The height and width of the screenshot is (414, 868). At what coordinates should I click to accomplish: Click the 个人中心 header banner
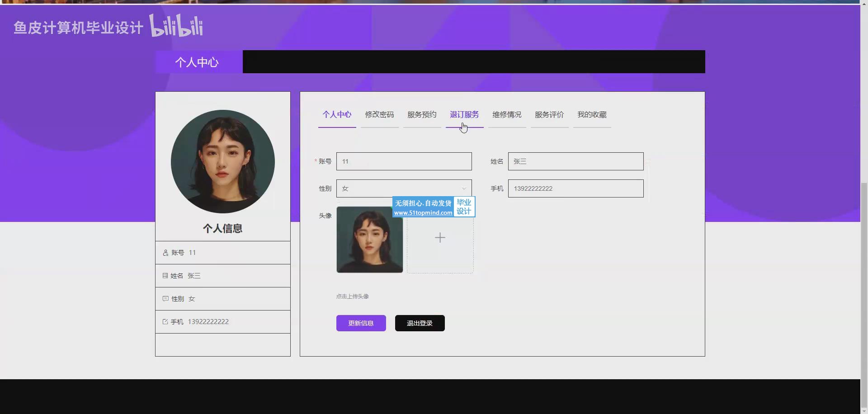pos(199,62)
